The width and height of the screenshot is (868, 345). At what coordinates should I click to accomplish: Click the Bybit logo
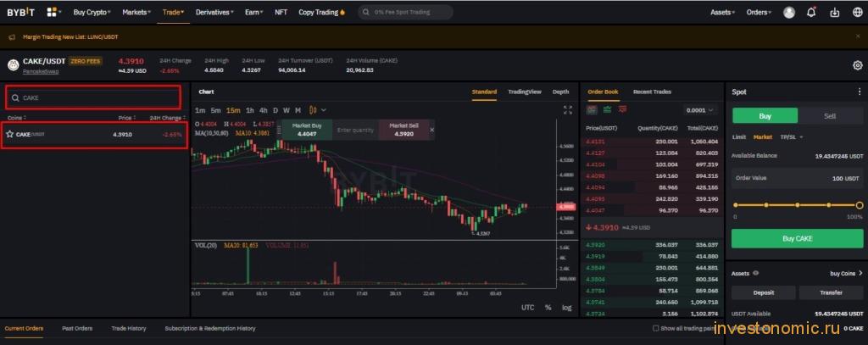pos(20,12)
